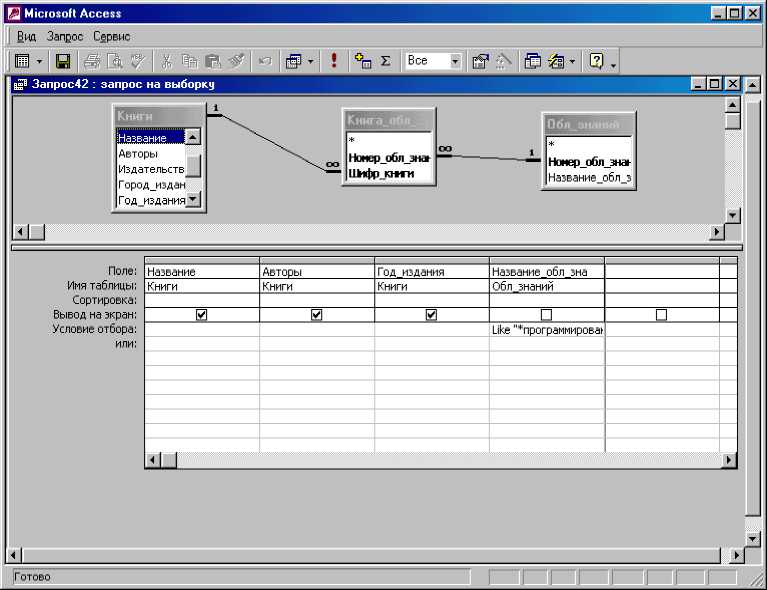Expand the Query Type dropdown arrow
767x590 pixels.
click(311, 61)
